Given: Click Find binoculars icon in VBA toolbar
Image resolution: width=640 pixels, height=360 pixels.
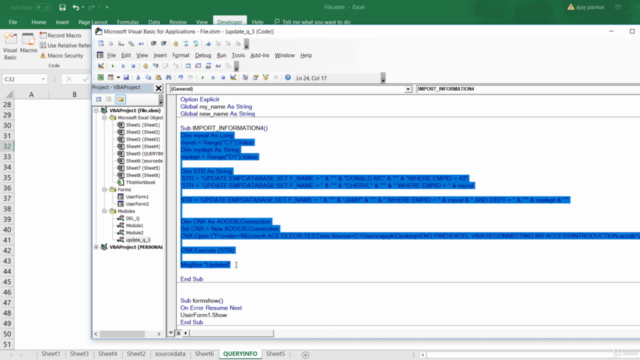Looking at the screenshot, I should [169, 78].
